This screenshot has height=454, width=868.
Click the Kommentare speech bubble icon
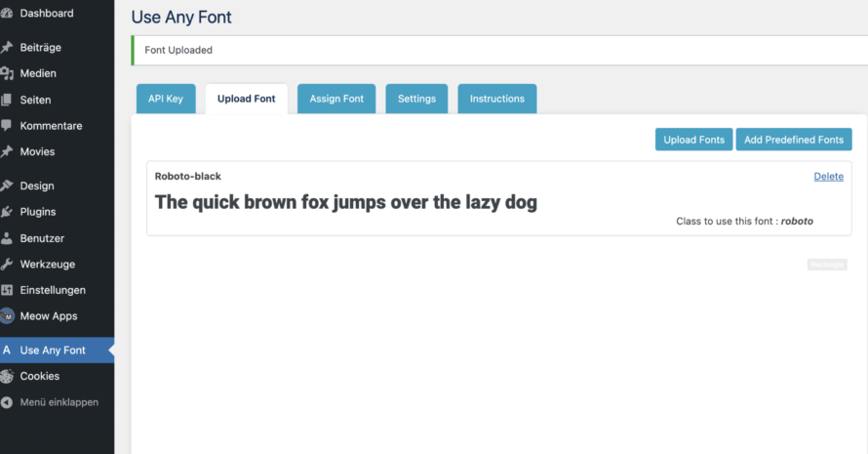(x=7, y=126)
